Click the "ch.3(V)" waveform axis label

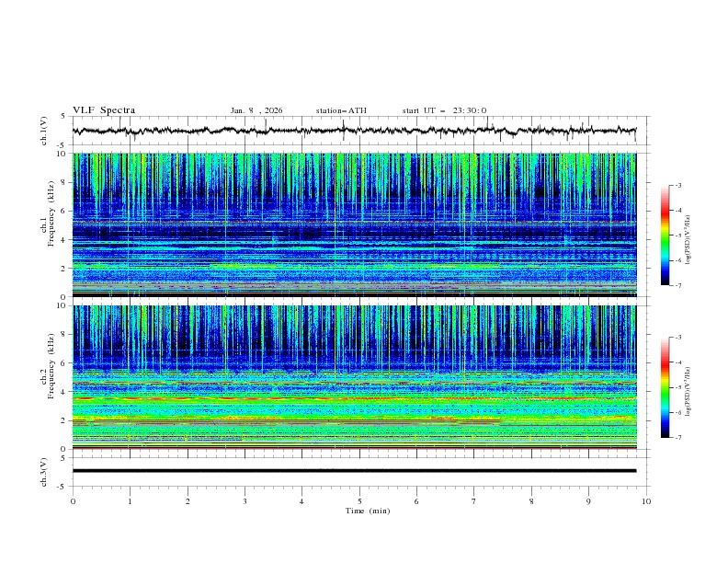pyautogui.click(x=44, y=472)
